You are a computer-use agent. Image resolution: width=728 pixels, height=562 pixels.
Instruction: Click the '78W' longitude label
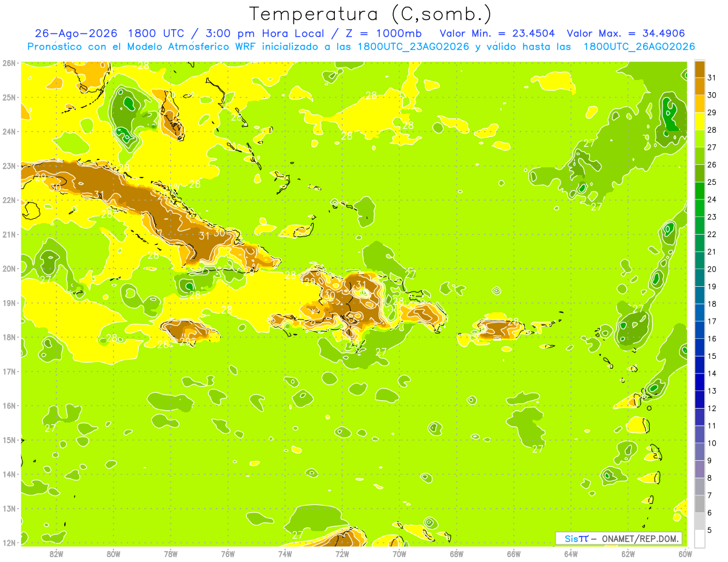(170, 553)
